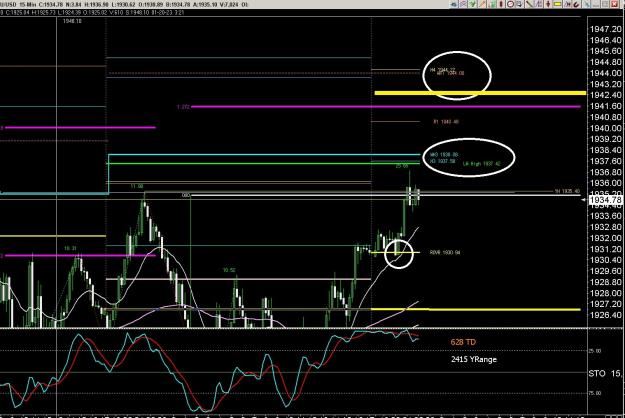
Task: Click the 628 TD orange label
Action: click(463, 342)
